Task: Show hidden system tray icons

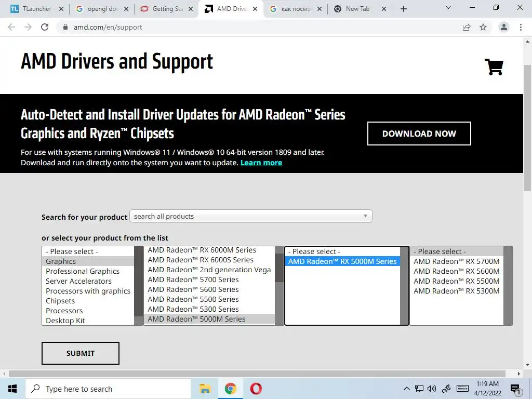Action: (x=406, y=389)
